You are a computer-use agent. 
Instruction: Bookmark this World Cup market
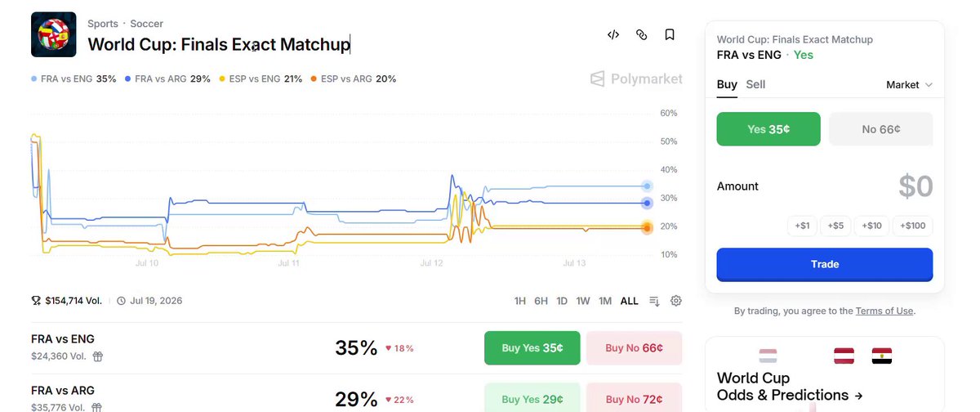(x=670, y=34)
